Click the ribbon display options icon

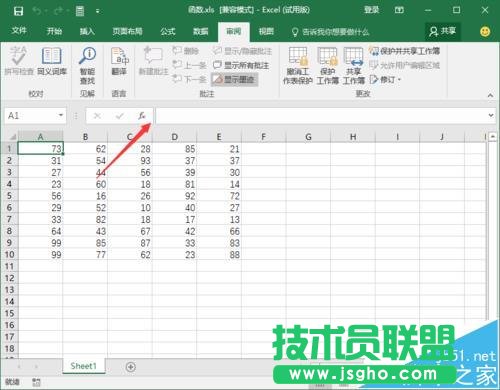[x=399, y=10]
